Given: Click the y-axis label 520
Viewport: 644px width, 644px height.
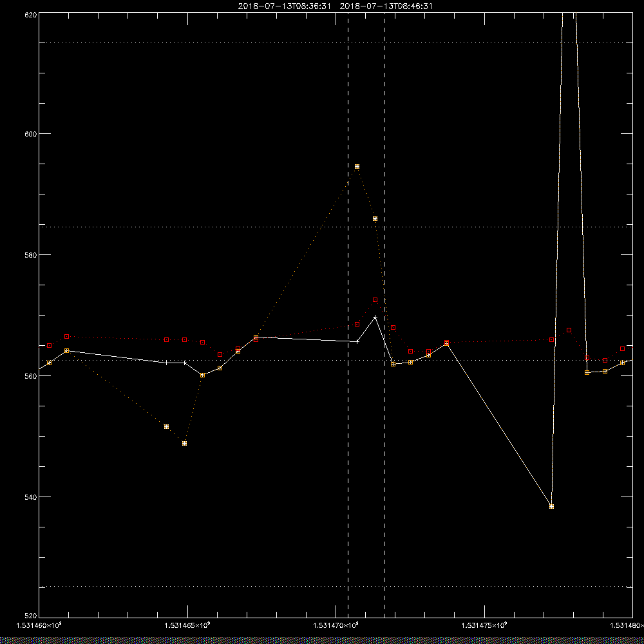Looking at the screenshot, I should pyautogui.click(x=31, y=618).
